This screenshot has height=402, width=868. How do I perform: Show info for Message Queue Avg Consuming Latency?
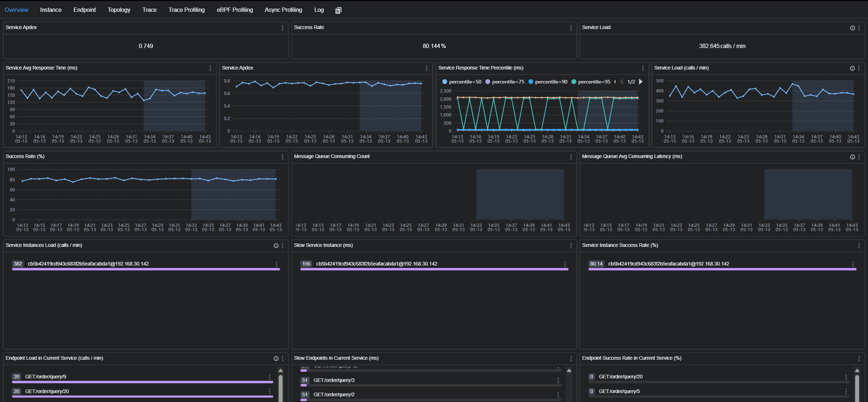pos(852,157)
